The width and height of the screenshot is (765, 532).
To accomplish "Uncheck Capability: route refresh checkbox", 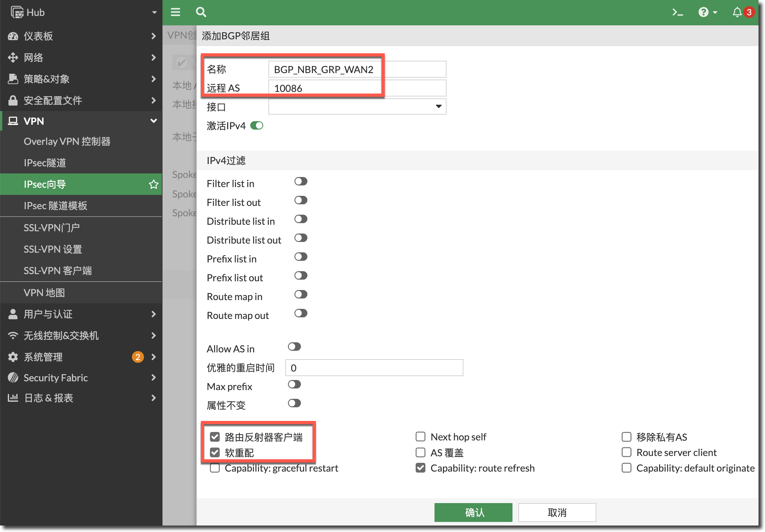I will pyautogui.click(x=421, y=468).
